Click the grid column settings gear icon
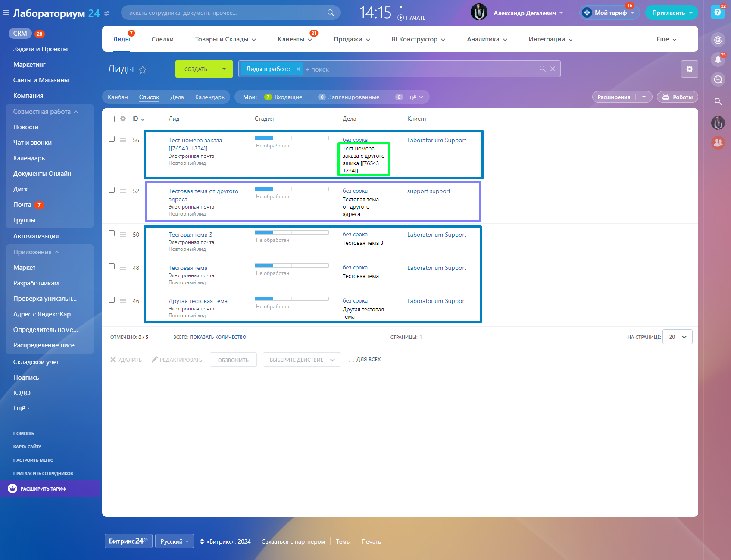 (x=123, y=119)
